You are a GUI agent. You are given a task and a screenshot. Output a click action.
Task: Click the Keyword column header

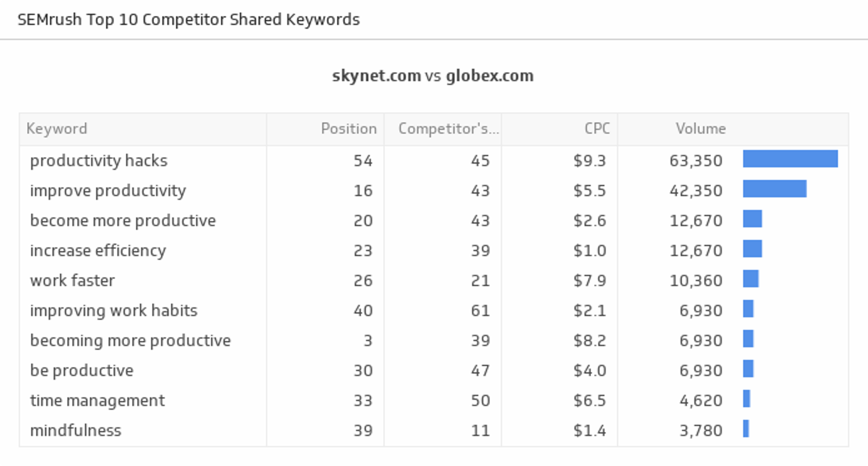pyautogui.click(x=57, y=129)
